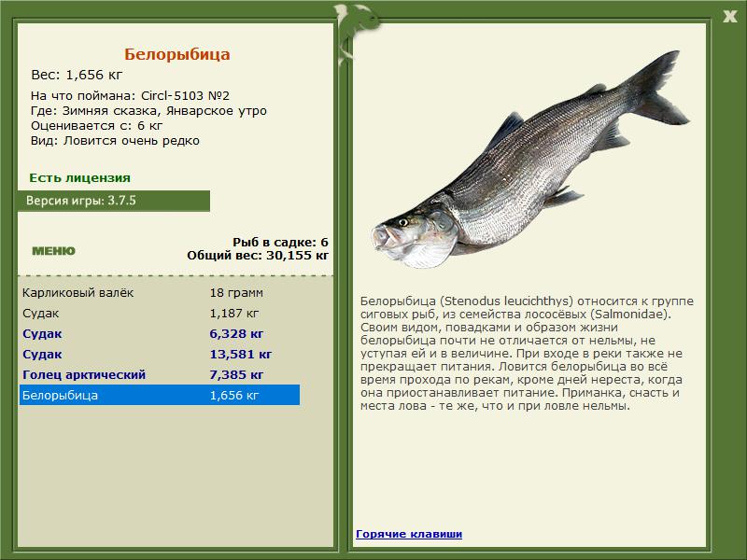Click the 18 грамм weight value

236,292
